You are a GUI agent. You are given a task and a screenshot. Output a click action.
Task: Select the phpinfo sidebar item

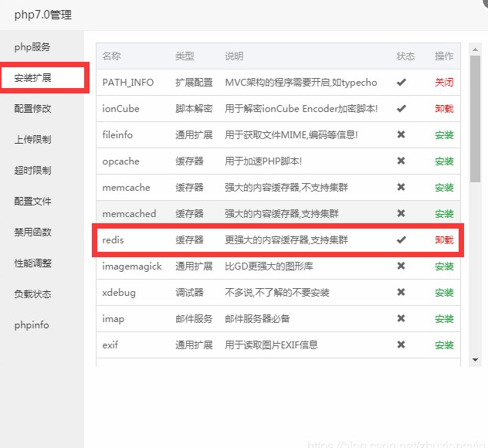(32, 325)
